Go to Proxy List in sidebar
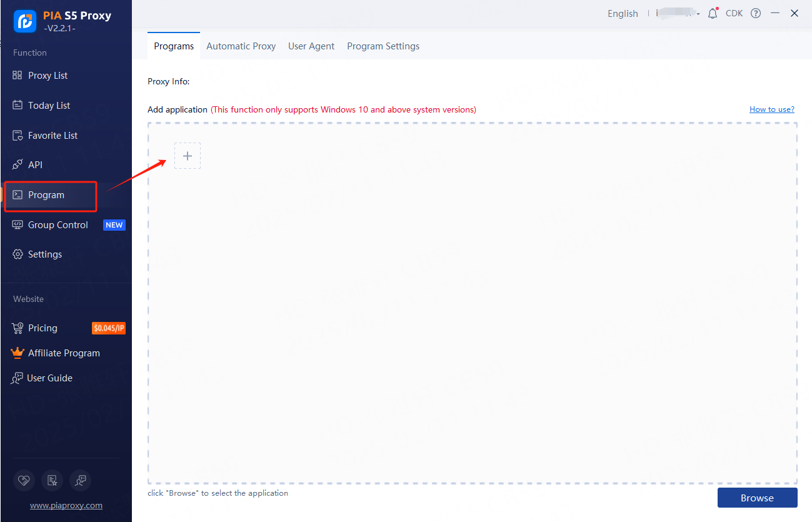 tap(48, 76)
